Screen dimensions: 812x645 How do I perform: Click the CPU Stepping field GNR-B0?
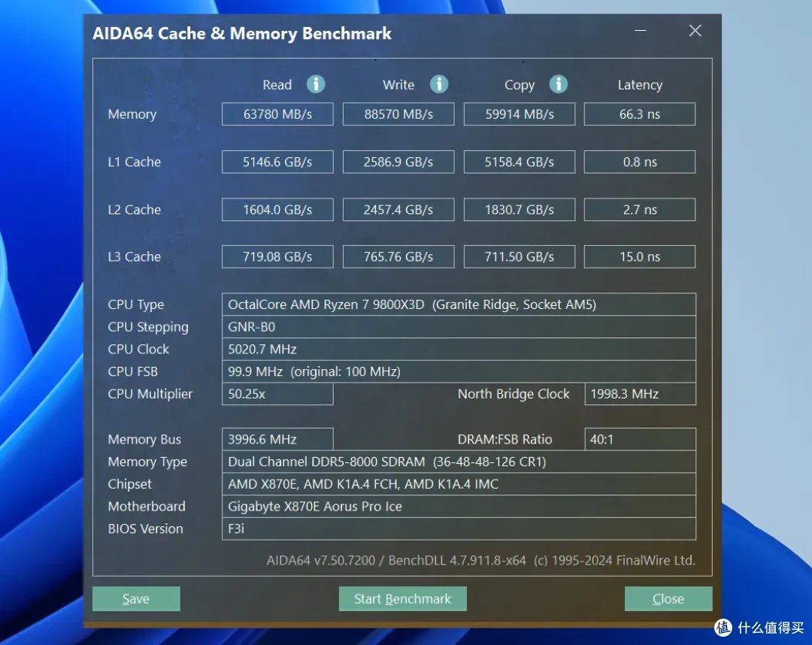(459, 327)
